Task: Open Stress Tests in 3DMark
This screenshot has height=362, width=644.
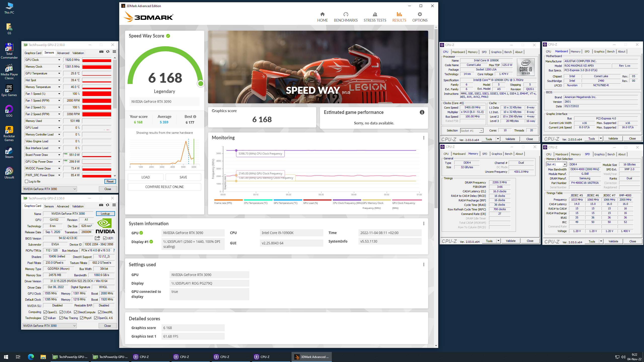Action: (x=375, y=17)
